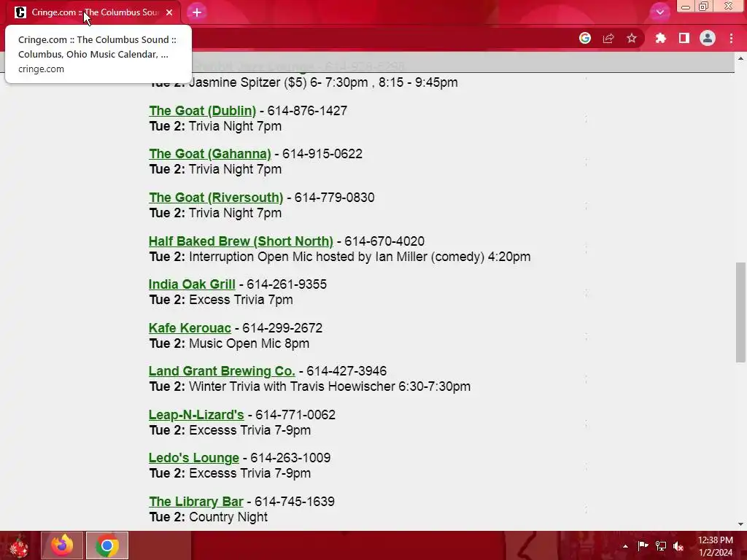
Task: Click phone number 614-427-3946
Action: [347, 371]
